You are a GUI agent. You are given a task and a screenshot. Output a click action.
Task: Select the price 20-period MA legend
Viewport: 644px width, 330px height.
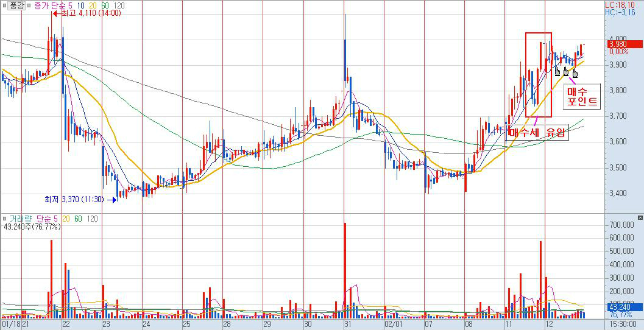94,6
